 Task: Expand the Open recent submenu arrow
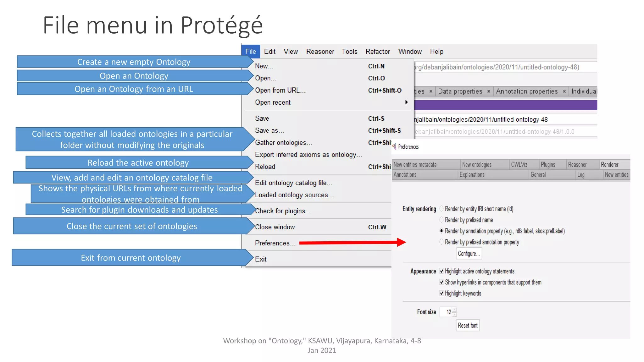[x=406, y=102]
